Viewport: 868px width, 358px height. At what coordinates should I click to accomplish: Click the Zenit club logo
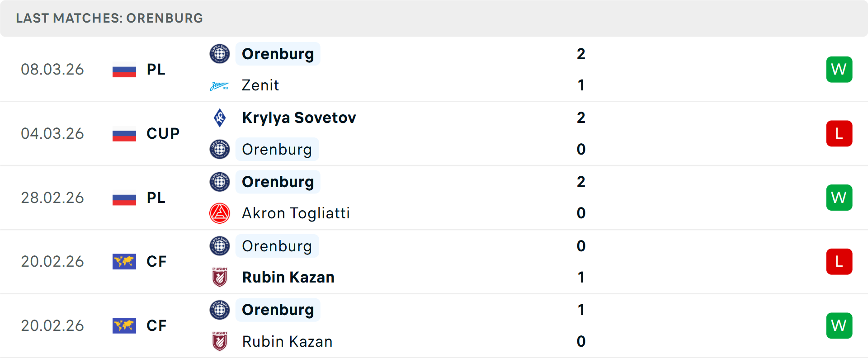220,85
